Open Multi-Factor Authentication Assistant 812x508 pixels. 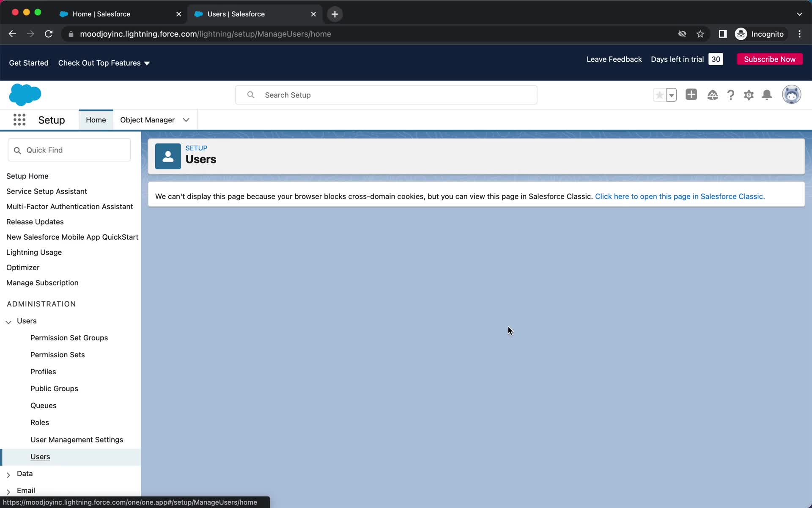70,207
